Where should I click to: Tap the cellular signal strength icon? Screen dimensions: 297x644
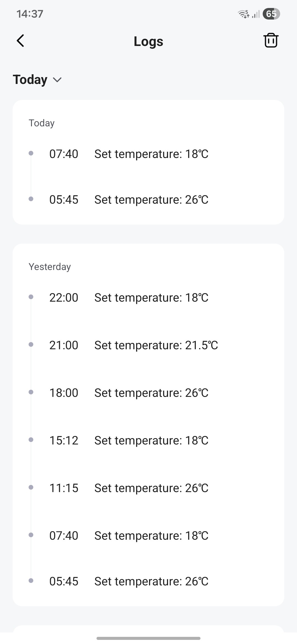(256, 14)
